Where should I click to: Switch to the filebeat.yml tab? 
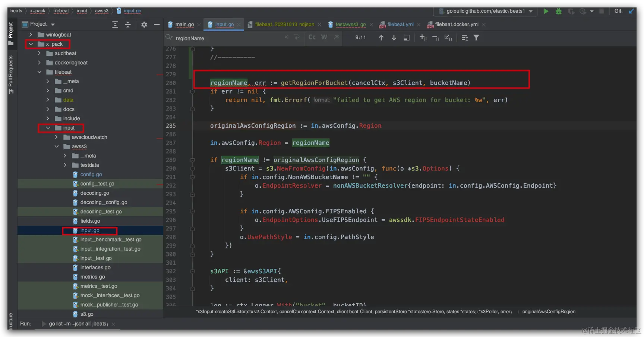coord(400,25)
